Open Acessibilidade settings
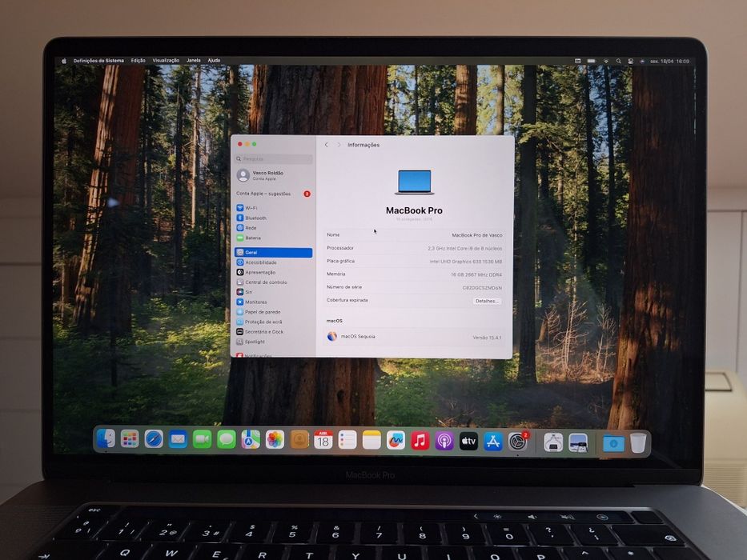747x560 pixels. pyautogui.click(x=274, y=262)
